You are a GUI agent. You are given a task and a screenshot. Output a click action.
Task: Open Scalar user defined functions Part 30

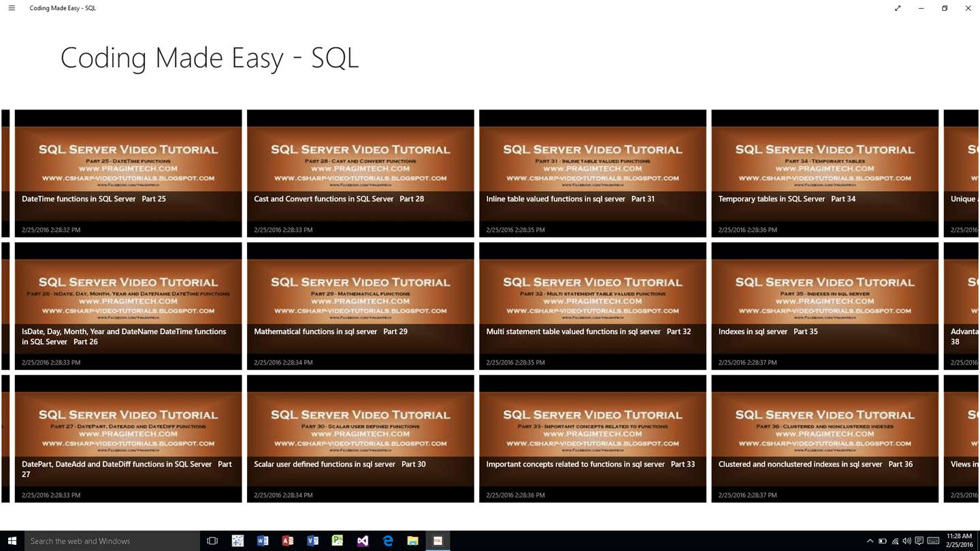tap(361, 439)
